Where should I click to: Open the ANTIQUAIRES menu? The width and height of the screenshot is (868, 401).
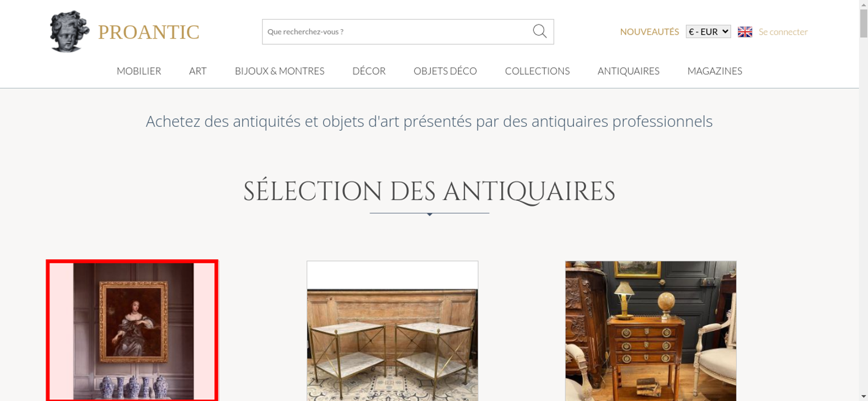click(x=628, y=71)
